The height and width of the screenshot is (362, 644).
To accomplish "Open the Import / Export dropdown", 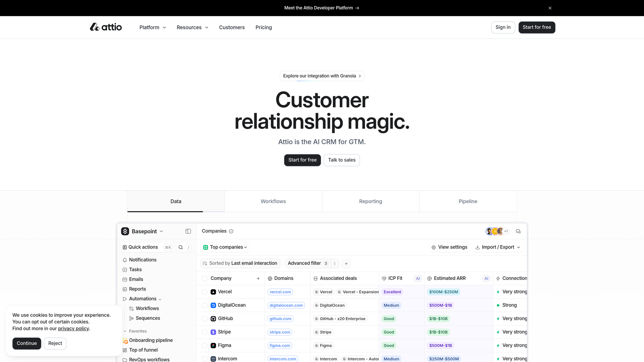I will tap(497, 247).
